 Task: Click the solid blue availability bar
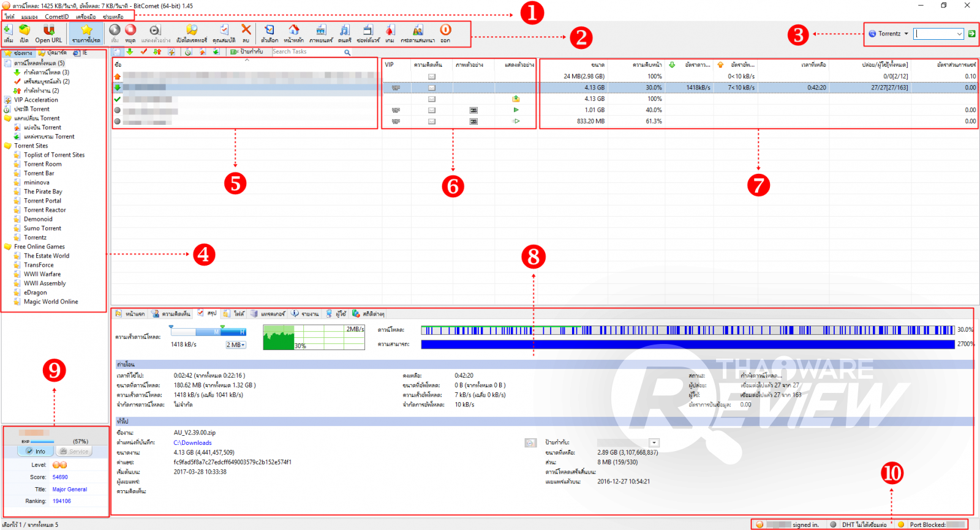point(688,345)
